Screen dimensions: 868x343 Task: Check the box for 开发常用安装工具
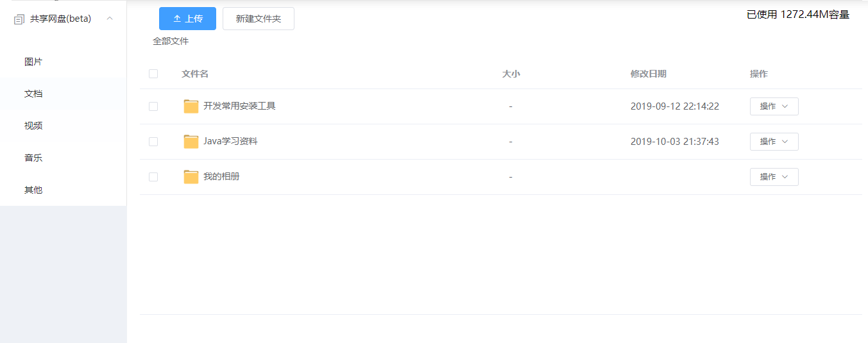(153, 106)
